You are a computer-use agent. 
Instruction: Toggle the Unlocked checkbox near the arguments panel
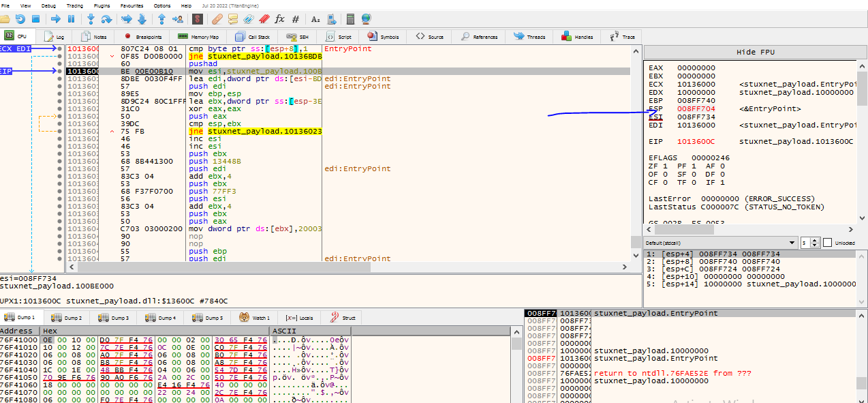pos(828,242)
